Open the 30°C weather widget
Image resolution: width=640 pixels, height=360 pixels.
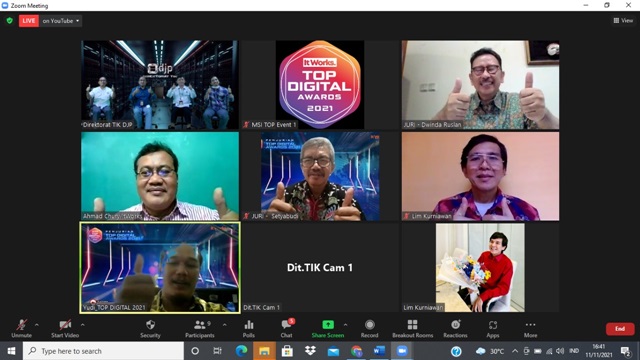pyautogui.click(x=490, y=351)
